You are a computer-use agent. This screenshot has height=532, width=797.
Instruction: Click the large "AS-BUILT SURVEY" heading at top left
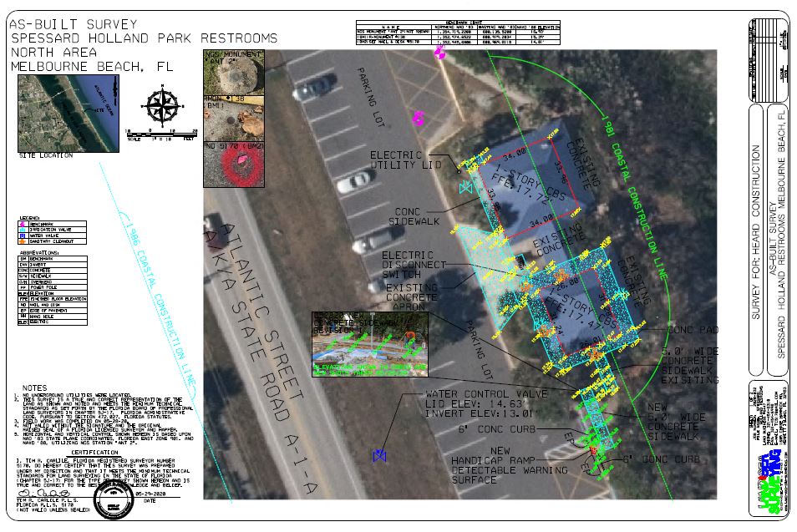[74, 25]
